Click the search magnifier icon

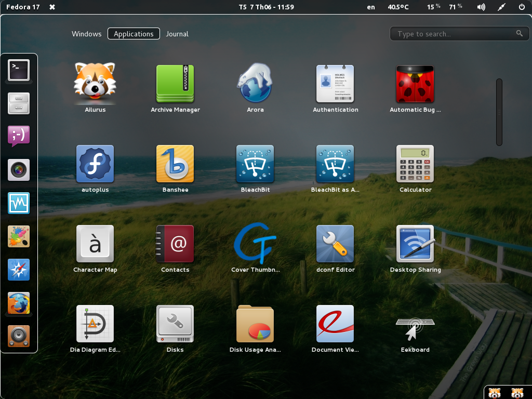tap(519, 33)
